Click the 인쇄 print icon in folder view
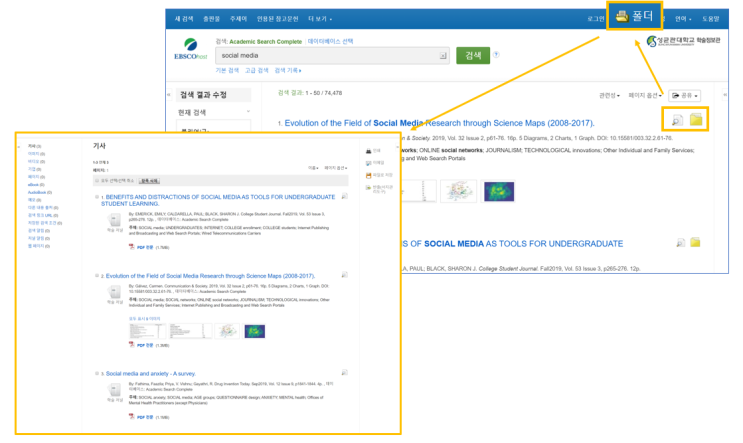 click(x=369, y=151)
